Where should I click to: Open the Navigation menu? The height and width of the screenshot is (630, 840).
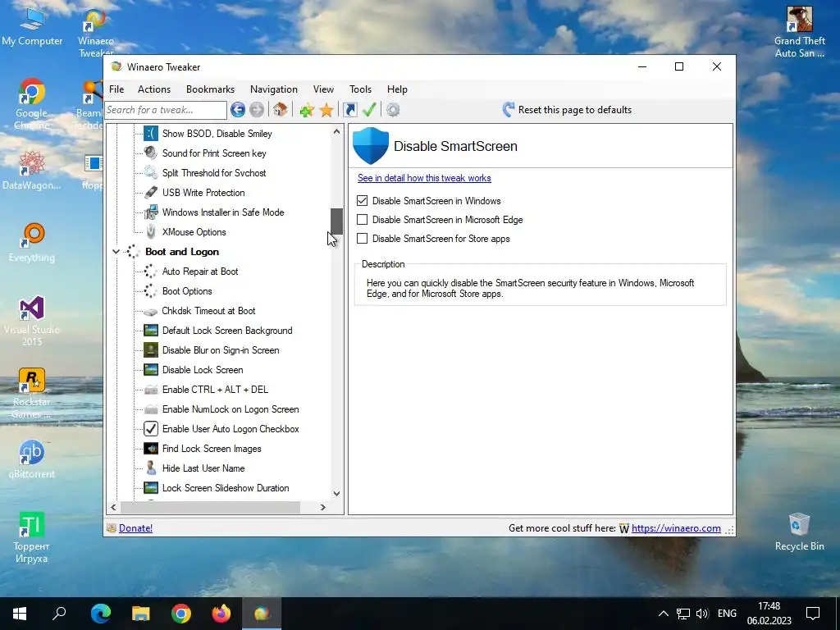click(x=274, y=89)
